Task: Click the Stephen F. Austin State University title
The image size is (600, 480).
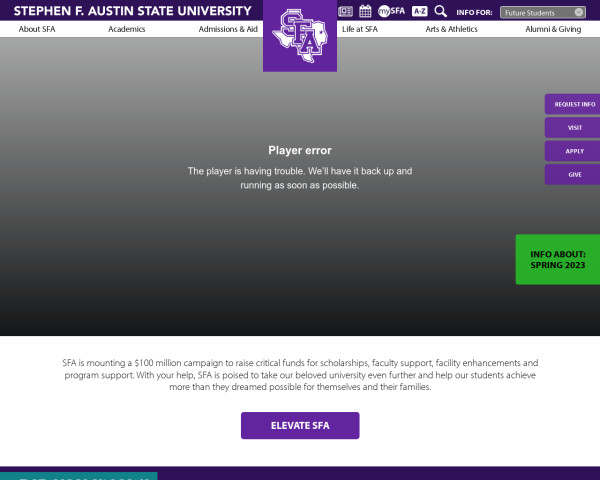Action: click(132, 11)
